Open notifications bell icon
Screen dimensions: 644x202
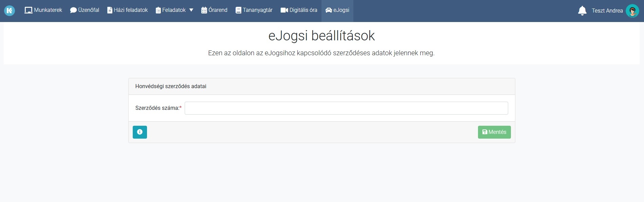click(582, 11)
